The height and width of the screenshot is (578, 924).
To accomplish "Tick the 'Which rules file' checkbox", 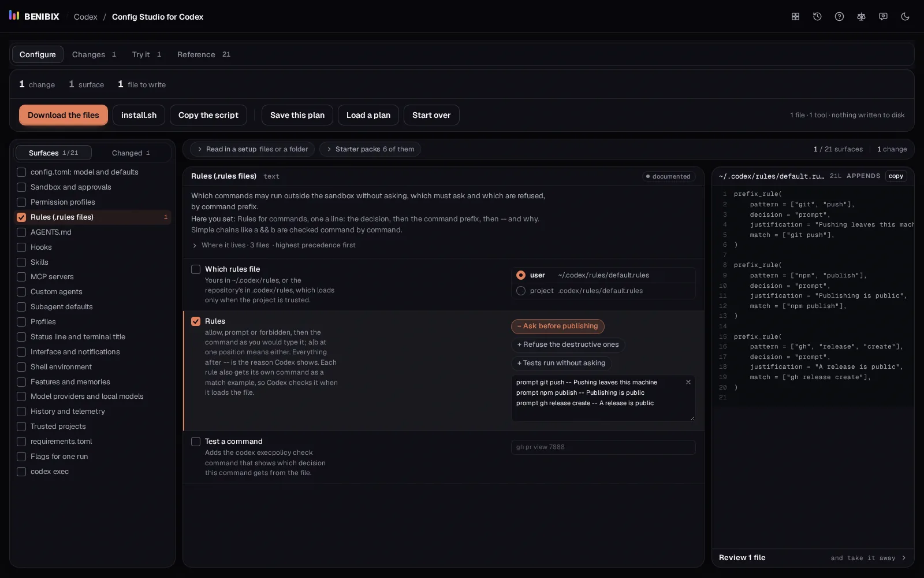I will tap(196, 269).
